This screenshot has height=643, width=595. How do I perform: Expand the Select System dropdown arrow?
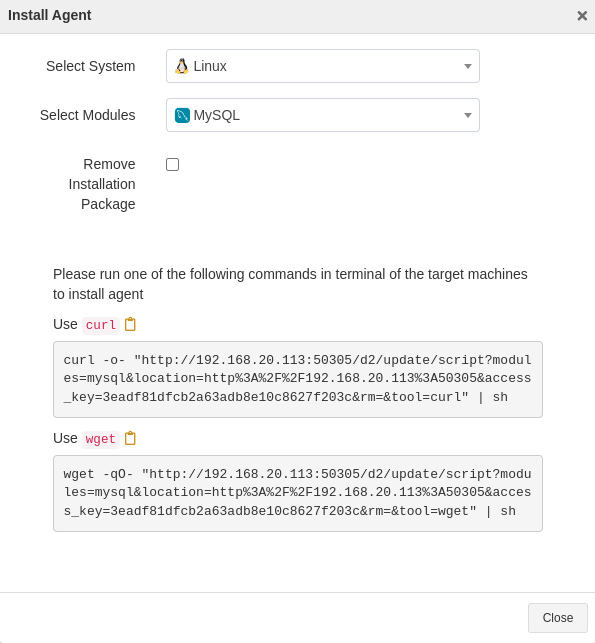467,66
